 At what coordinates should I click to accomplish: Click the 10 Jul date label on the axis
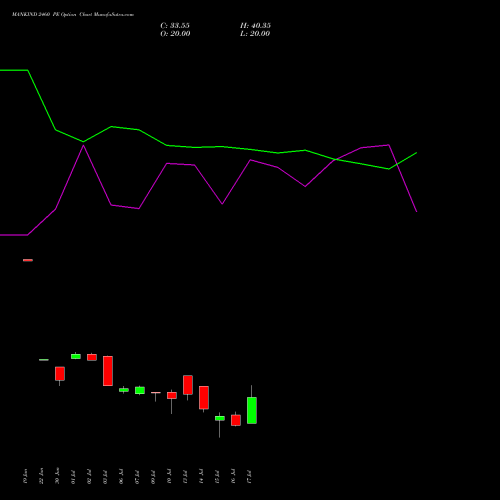coord(170,477)
